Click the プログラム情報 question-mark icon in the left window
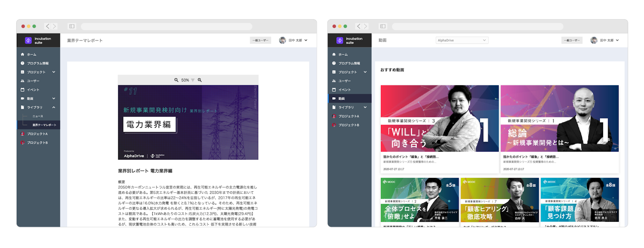 23,63
